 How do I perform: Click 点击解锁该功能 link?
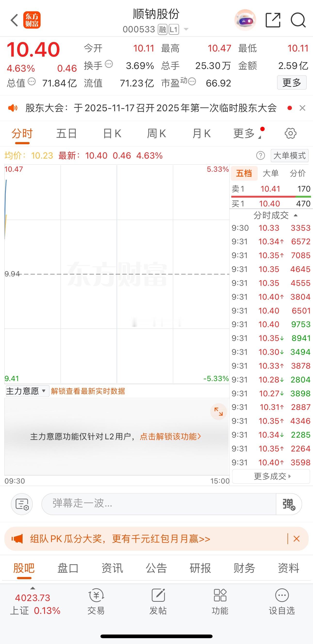tap(170, 437)
